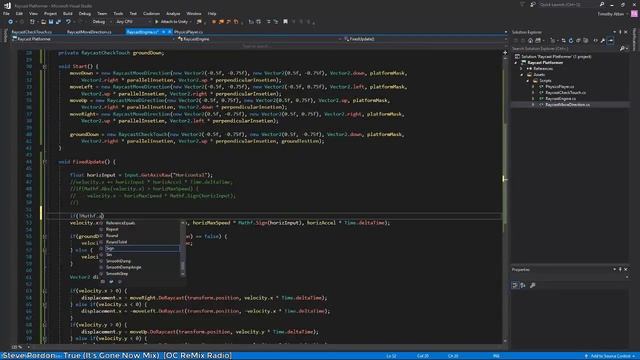The height and width of the screenshot is (360, 640).
Task: Open the Project menu
Action: click(x=50, y=13)
